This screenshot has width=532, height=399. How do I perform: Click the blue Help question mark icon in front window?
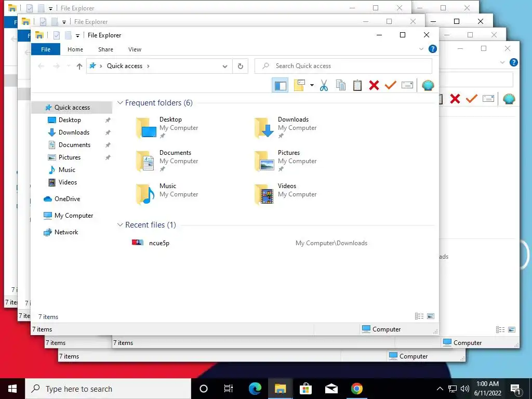tap(433, 49)
